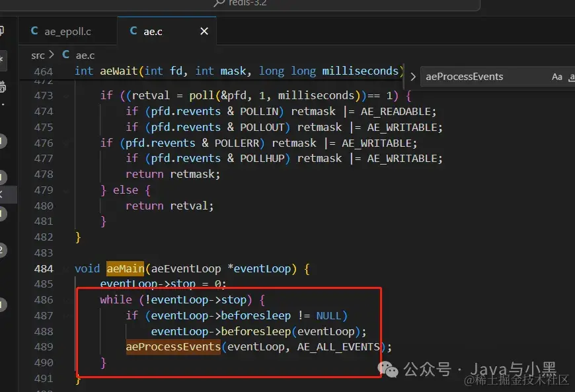Fold the aeMain function at line 484
The width and height of the screenshot is (575, 392).
pos(66,269)
